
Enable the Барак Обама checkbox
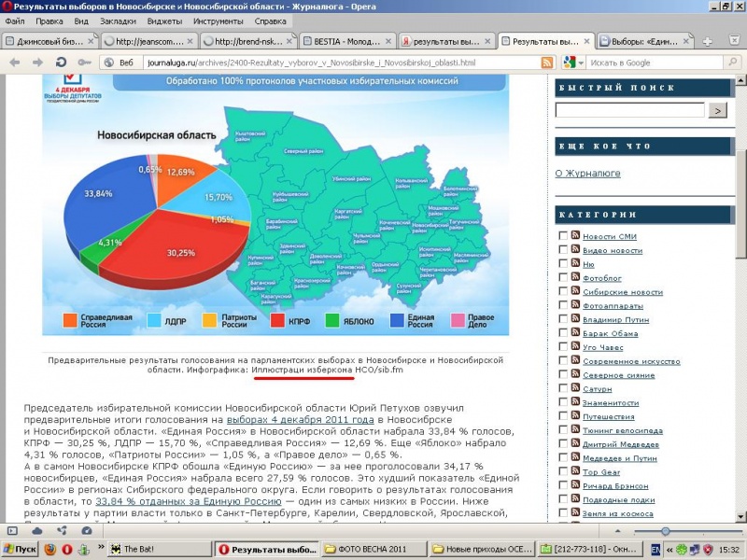click(563, 333)
